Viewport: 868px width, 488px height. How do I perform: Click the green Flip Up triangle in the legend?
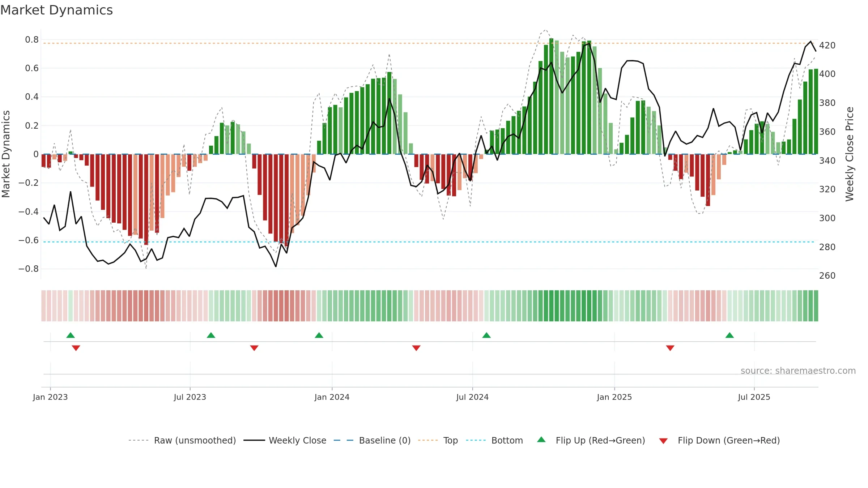pyautogui.click(x=541, y=440)
